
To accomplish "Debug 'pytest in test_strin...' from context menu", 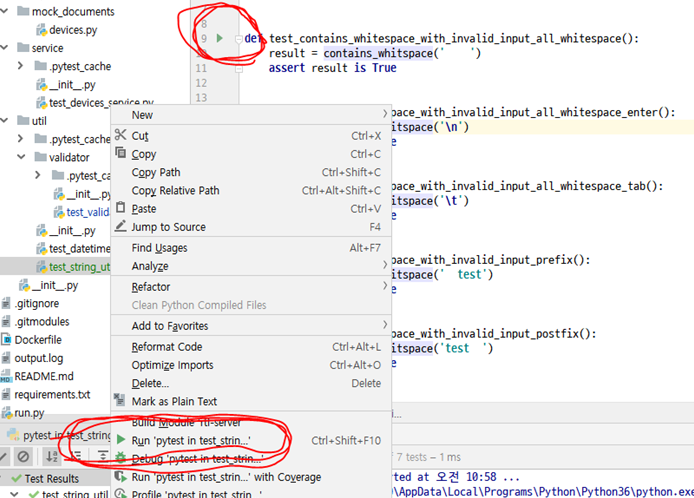I will pos(251,459).
